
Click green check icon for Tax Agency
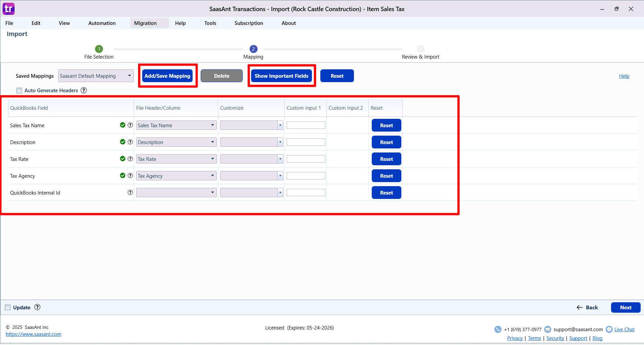[123, 176]
